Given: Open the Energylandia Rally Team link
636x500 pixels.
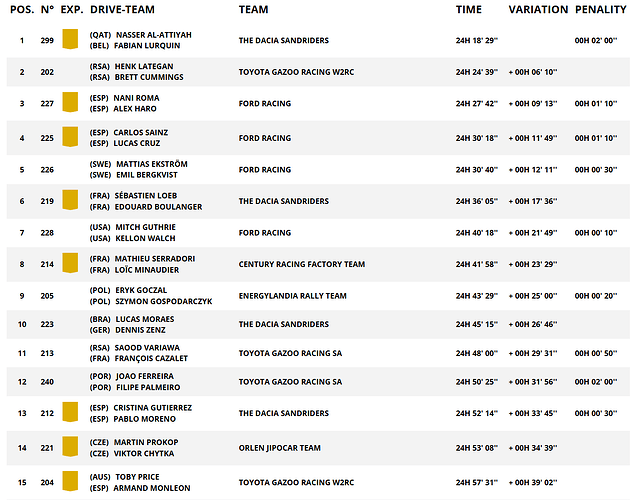Looking at the screenshot, I should (292, 295).
